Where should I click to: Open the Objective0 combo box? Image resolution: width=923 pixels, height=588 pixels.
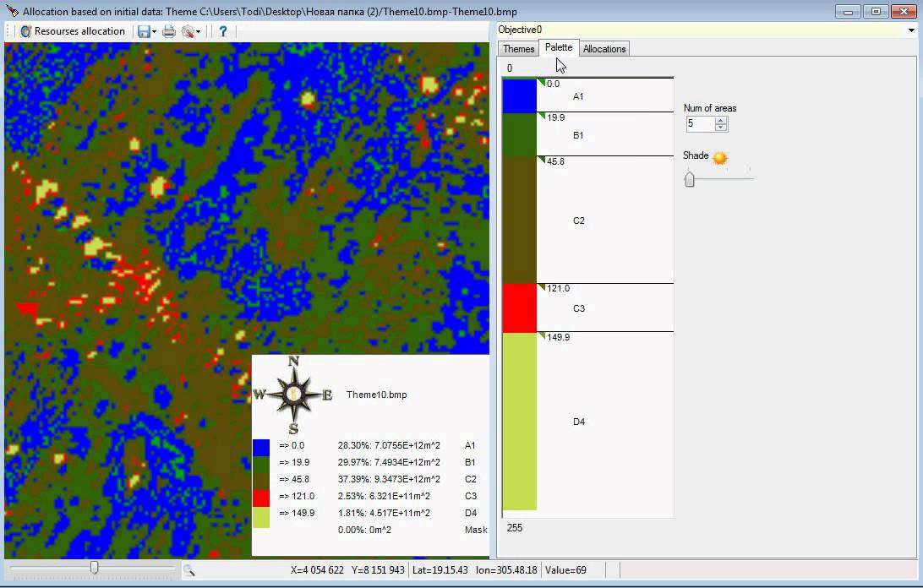(707, 30)
